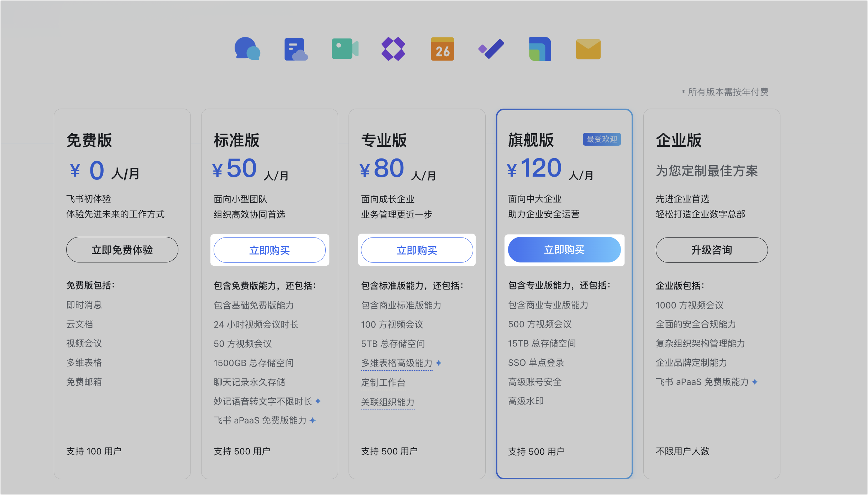The image size is (868, 495).
Task: Click the Video Meetings camera icon
Action: point(344,49)
